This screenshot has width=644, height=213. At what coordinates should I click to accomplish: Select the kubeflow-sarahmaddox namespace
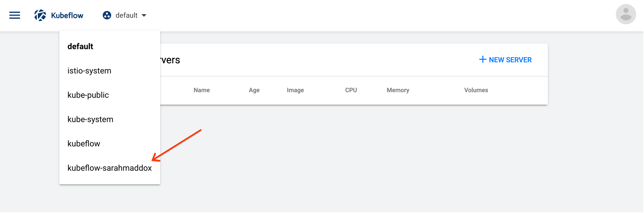pos(110,168)
